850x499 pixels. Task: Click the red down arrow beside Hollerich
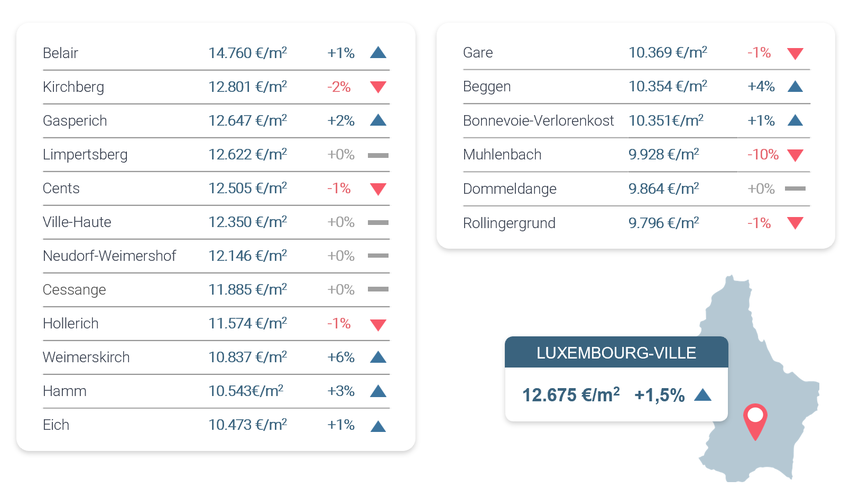click(x=378, y=324)
